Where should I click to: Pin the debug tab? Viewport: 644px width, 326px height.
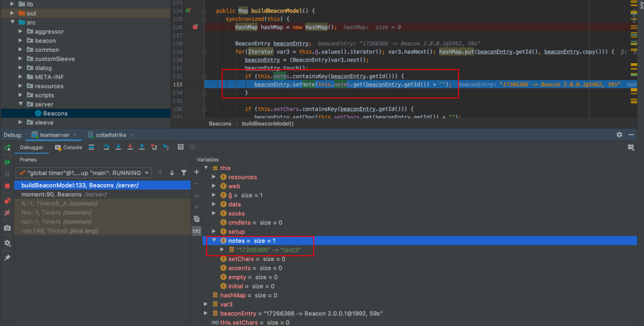7,258
